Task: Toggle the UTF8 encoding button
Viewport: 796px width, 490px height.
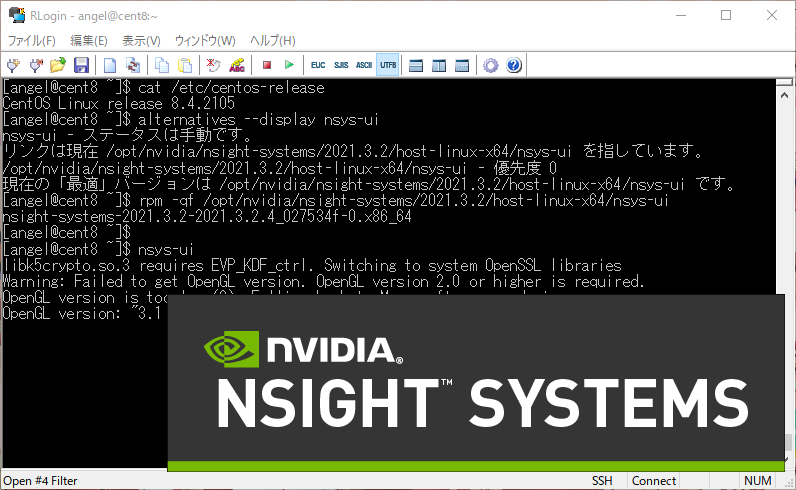Action: 388,65
